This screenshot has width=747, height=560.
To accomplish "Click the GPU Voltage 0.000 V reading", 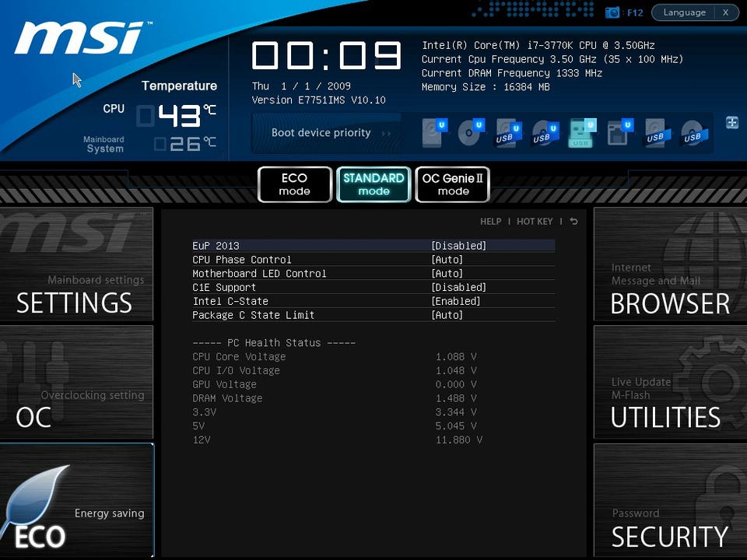I will 456,384.
